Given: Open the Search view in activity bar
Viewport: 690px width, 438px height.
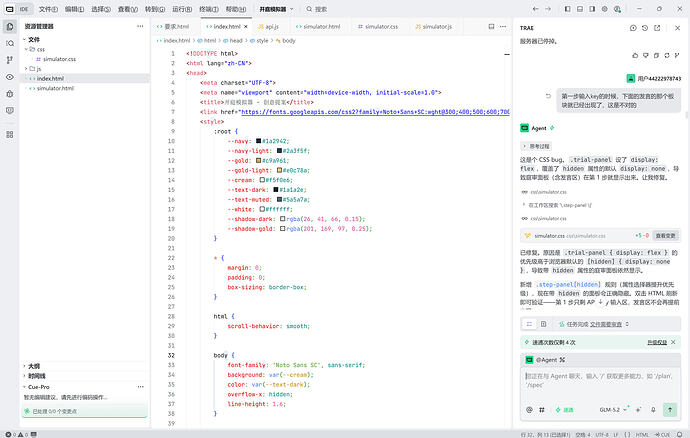Looking at the screenshot, I should tap(10, 43).
